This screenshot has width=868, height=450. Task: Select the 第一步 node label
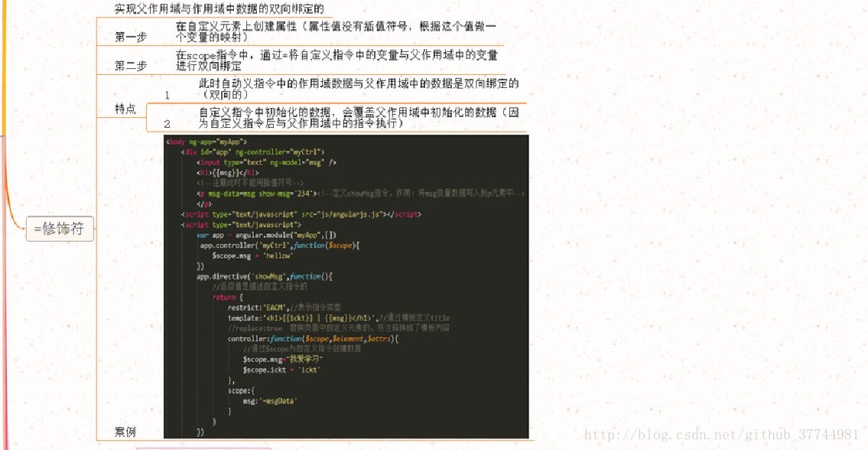click(131, 37)
